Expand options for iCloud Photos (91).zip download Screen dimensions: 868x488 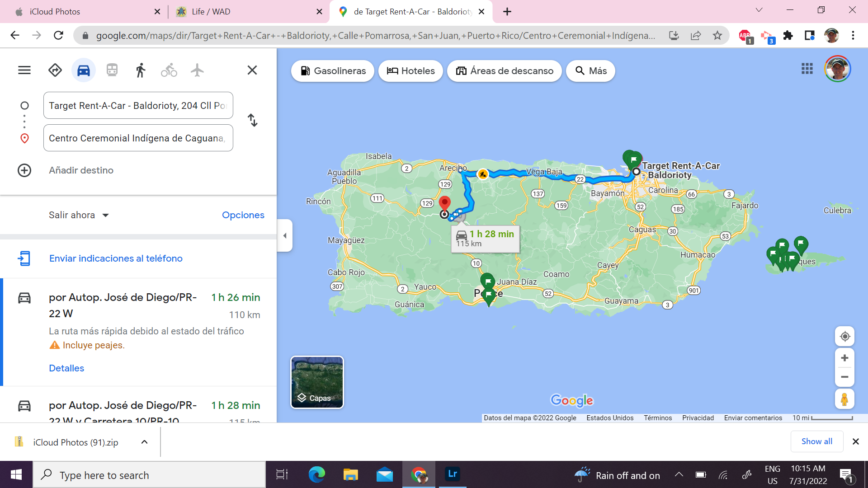pos(144,442)
